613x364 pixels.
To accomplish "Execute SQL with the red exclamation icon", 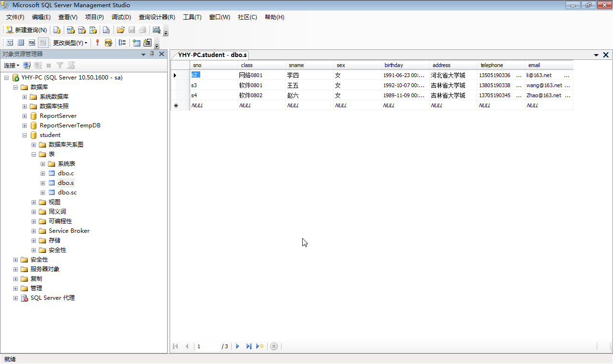I will 97,43.
